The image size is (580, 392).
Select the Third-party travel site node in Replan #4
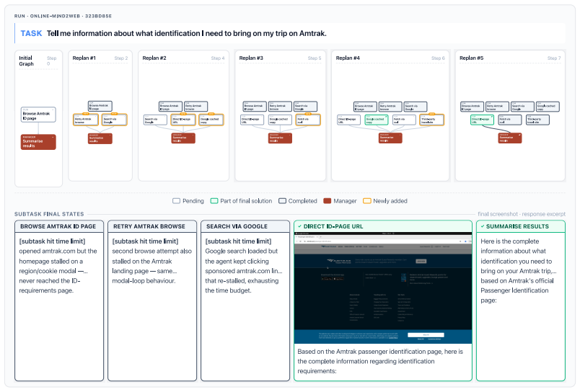431,120
